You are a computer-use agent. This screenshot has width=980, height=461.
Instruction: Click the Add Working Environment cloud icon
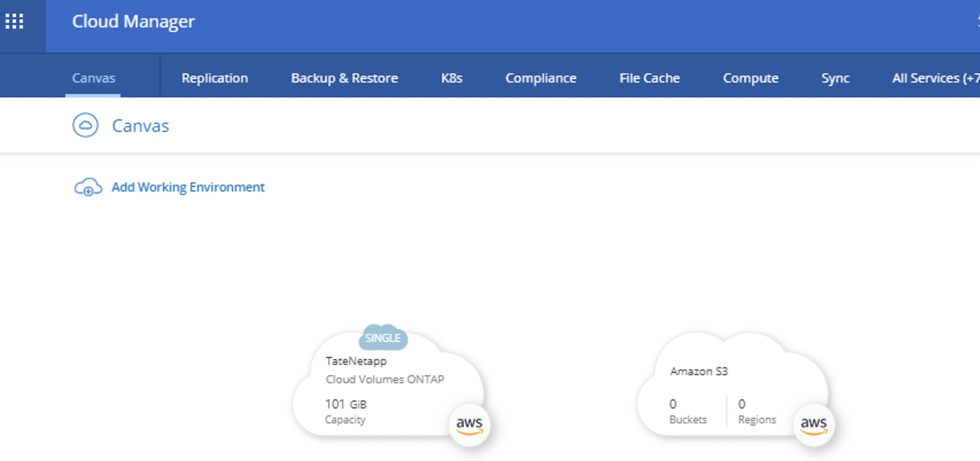(88, 187)
